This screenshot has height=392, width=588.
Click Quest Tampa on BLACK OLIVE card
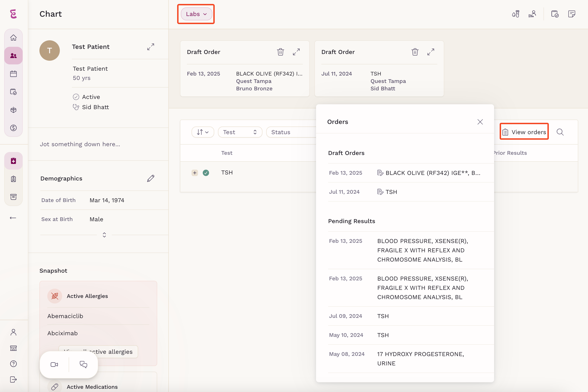[x=254, y=81]
